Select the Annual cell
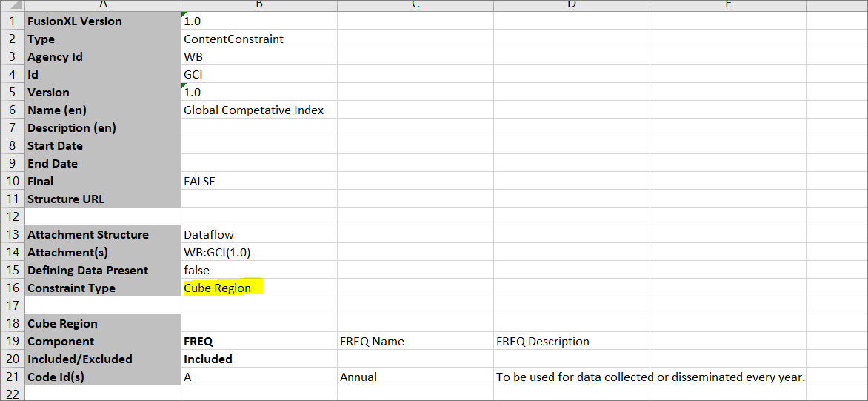Image resolution: width=868 pixels, height=401 pixels. (358, 377)
